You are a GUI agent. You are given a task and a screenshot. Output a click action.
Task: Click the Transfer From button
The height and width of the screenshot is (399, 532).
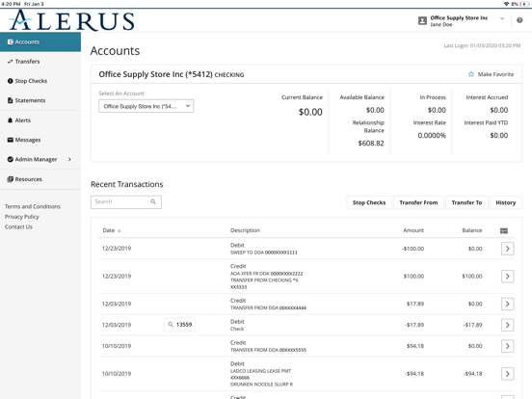tap(418, 202)
